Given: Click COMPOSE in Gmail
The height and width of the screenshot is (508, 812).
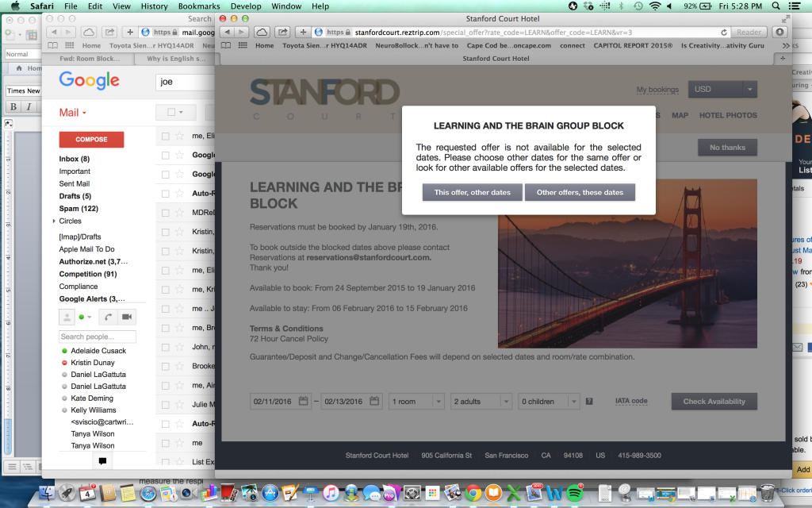Looking at the screenshot, I should (91, 140).
